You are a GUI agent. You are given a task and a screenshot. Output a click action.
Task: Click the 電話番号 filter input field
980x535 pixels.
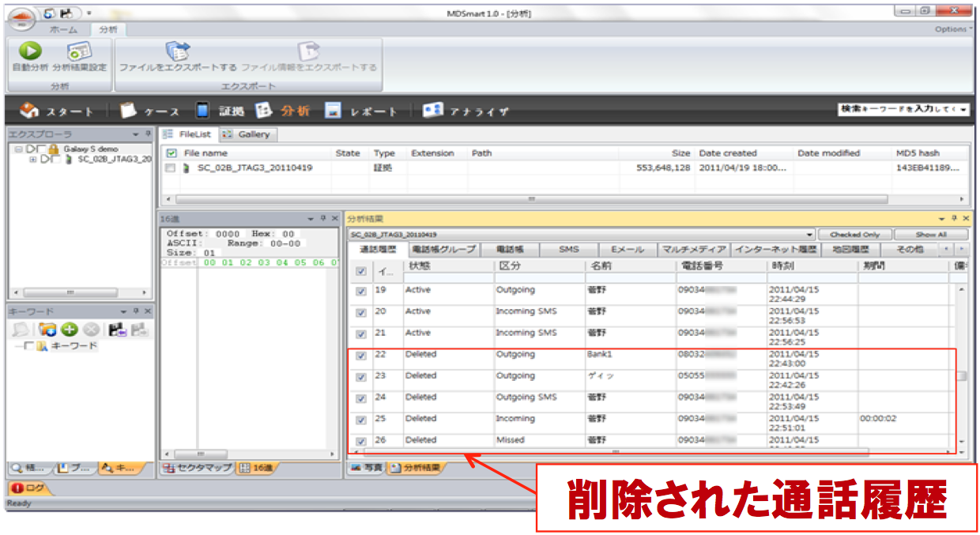(x=721, y=278)
